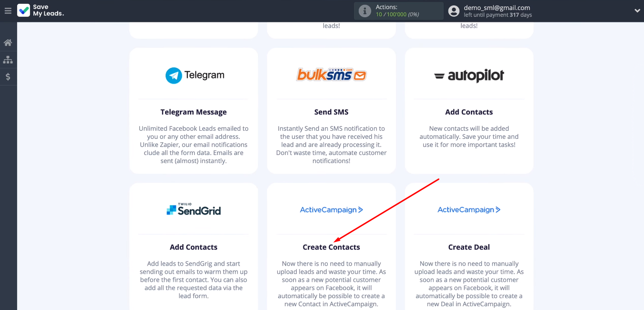This screenshot has height=310, width=644.
Task: Click Create Contacts card description text
Action: tap(332, 284)
